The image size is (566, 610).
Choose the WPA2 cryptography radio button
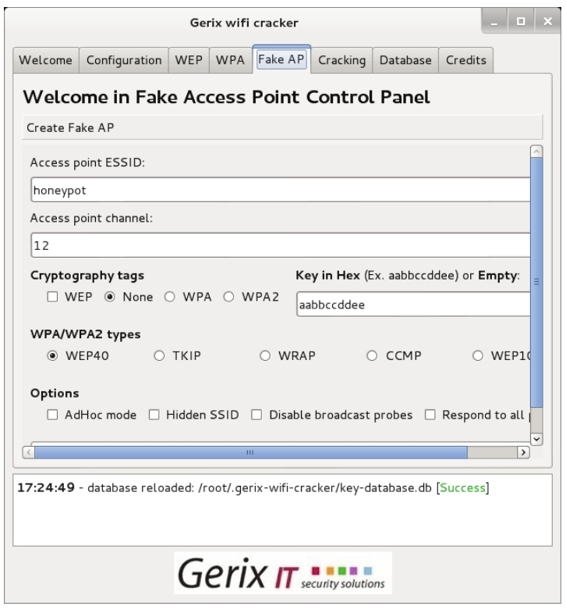tap(229, 297)
